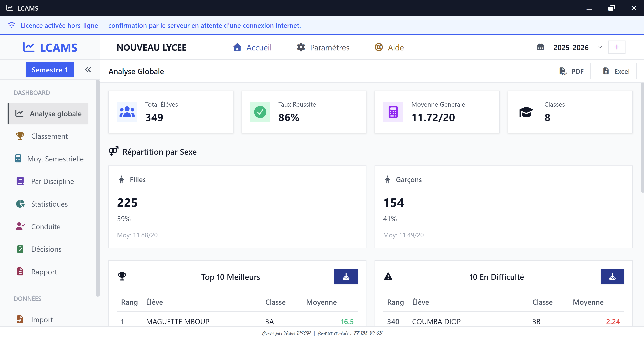Screen dimensions: 644x339
Task: Click the Moyenne Générale 11.72/20 card
Action: (x=437, y=112)
